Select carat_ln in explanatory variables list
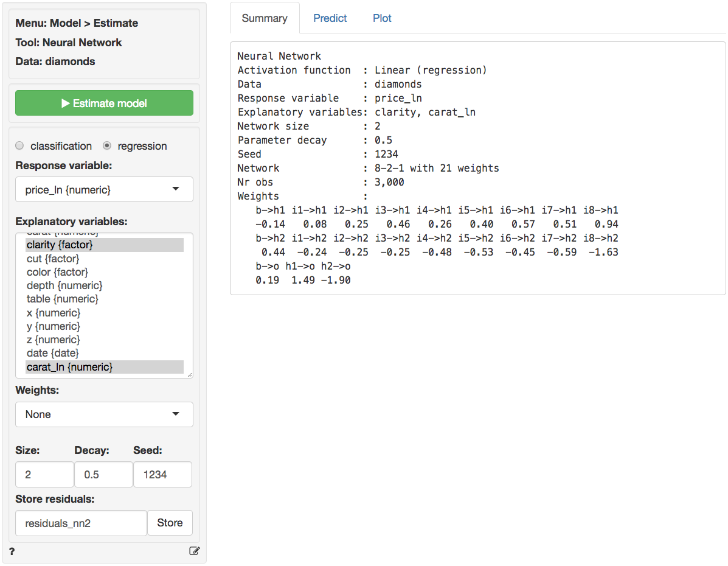The width and height of the screenshot is (728, 566). click(69, 367)
